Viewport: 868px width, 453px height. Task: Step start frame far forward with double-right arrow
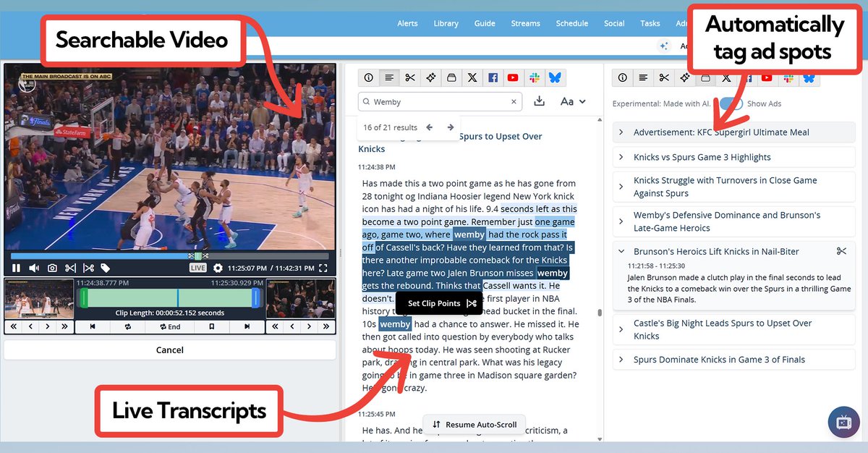[x=65, y=326]
